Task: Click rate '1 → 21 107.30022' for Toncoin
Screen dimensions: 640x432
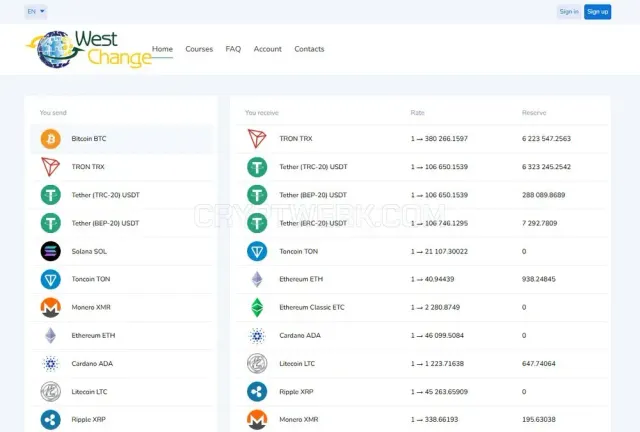Action: click(x=439, y=252)
